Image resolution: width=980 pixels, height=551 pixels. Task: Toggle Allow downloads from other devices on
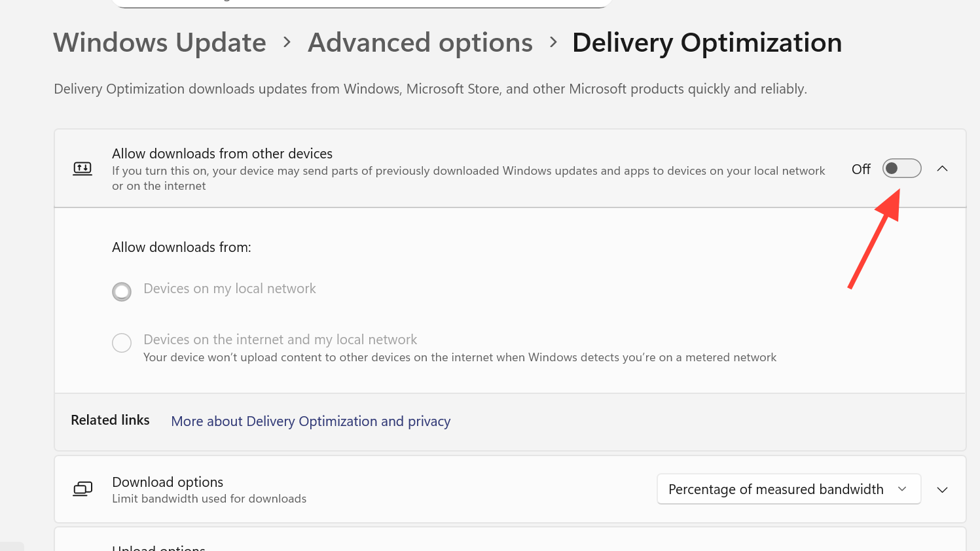pos(901,169)
